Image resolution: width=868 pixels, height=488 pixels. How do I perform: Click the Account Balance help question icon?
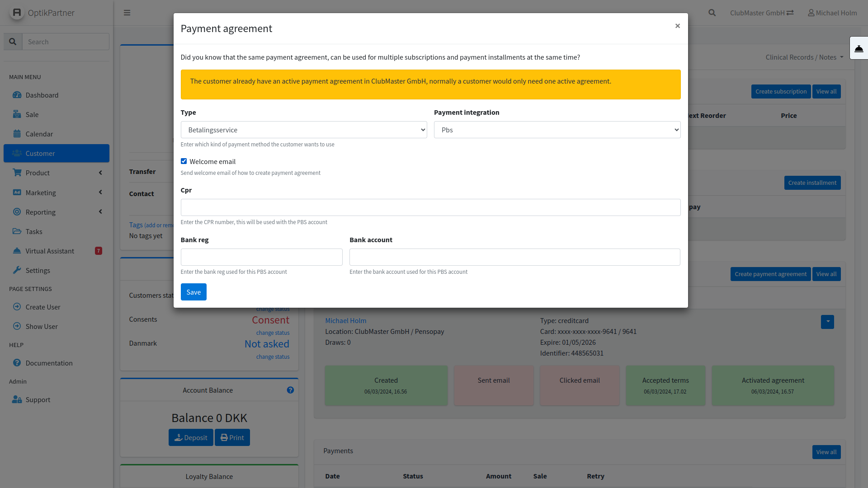coord(290,390)
